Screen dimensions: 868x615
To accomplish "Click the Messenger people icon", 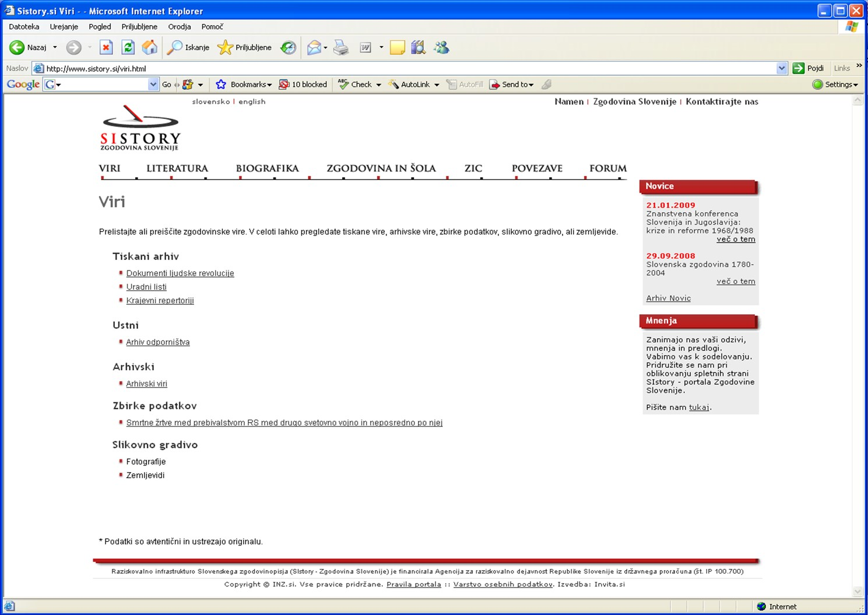I will [x=441, y=48].
